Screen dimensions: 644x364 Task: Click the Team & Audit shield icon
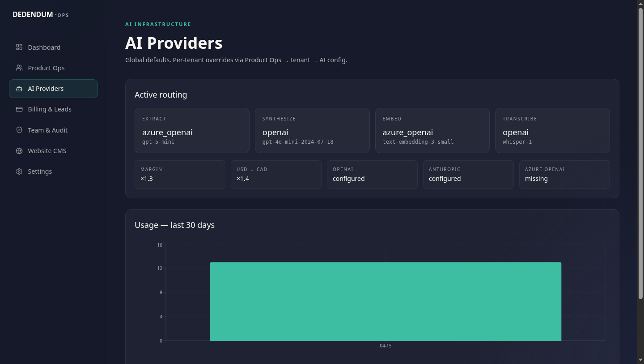19,130
